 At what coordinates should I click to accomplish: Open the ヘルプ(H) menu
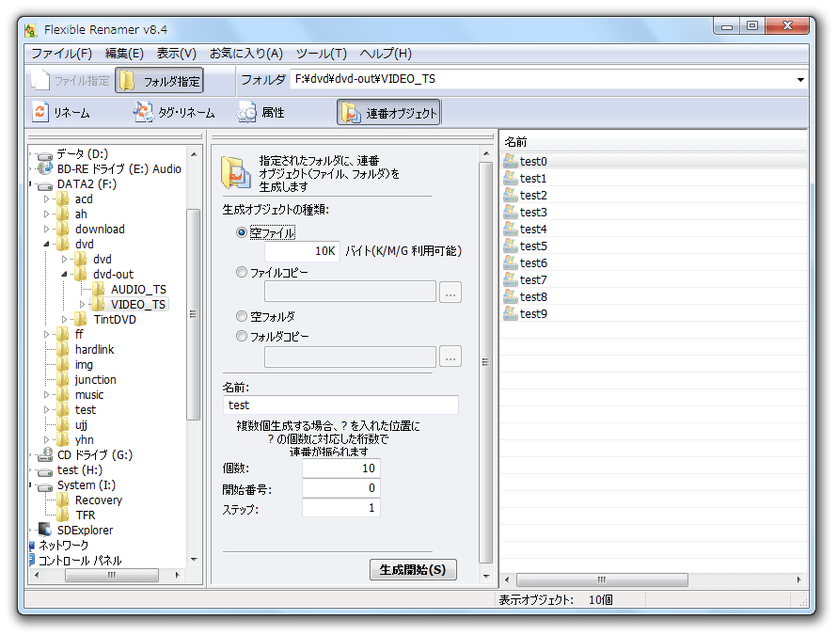pyautogui.click(x=385, y=53)
